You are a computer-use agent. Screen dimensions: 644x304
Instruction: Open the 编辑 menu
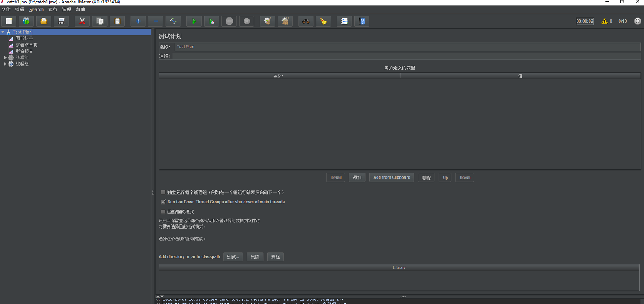tap(19, 9)
